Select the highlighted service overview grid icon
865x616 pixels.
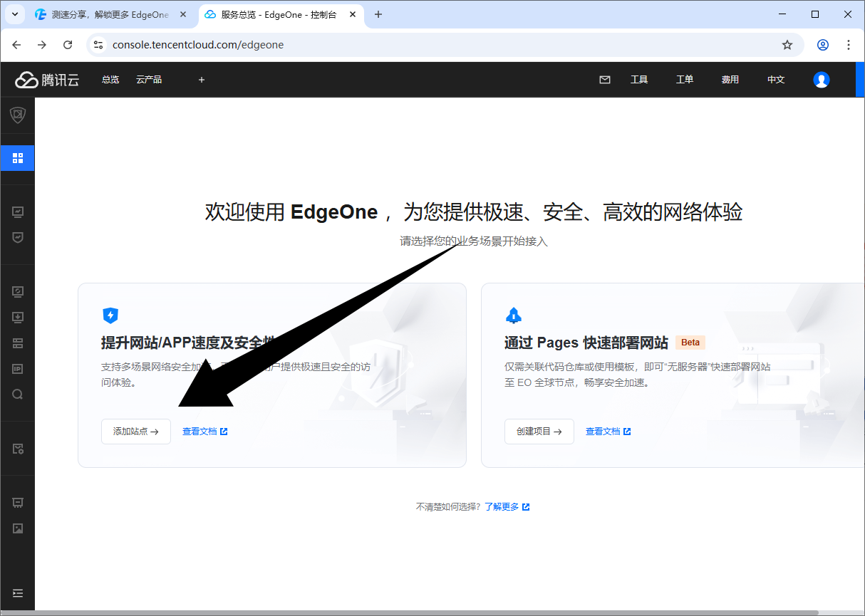pyautogui.click(x=17, y=157)
